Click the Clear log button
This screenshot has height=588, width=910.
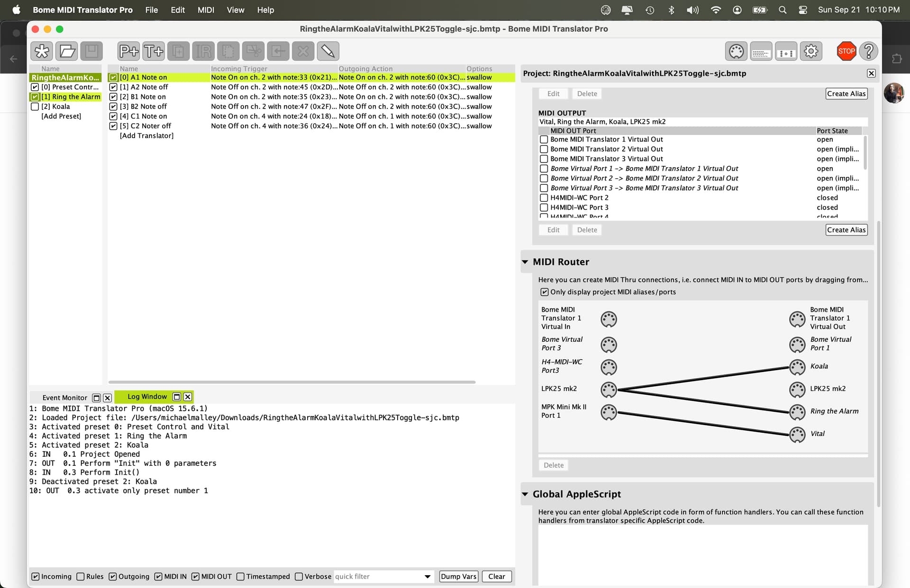click(497, 577)
